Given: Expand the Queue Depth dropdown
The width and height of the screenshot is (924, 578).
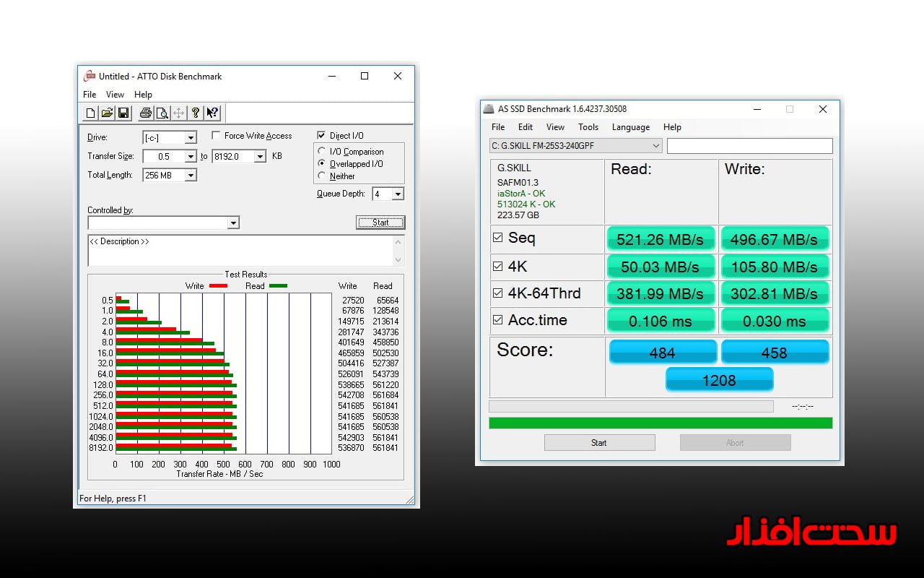Looking at the screenshot, I should (398, 194).
